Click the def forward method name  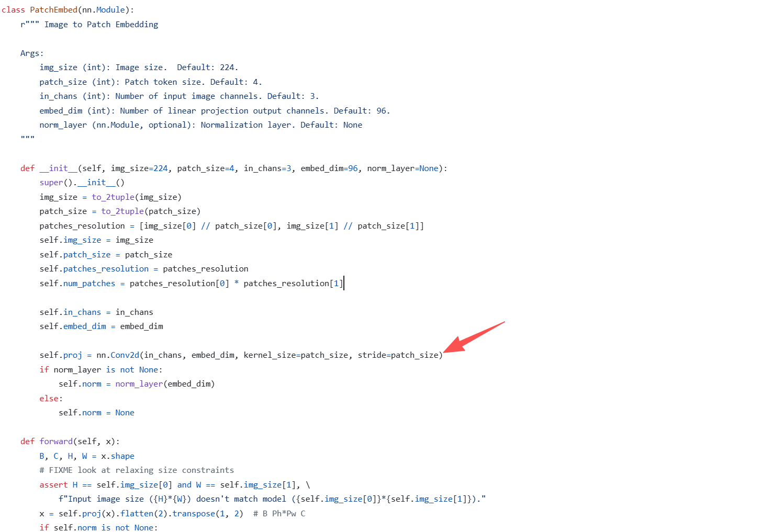[x=56, y=442]
